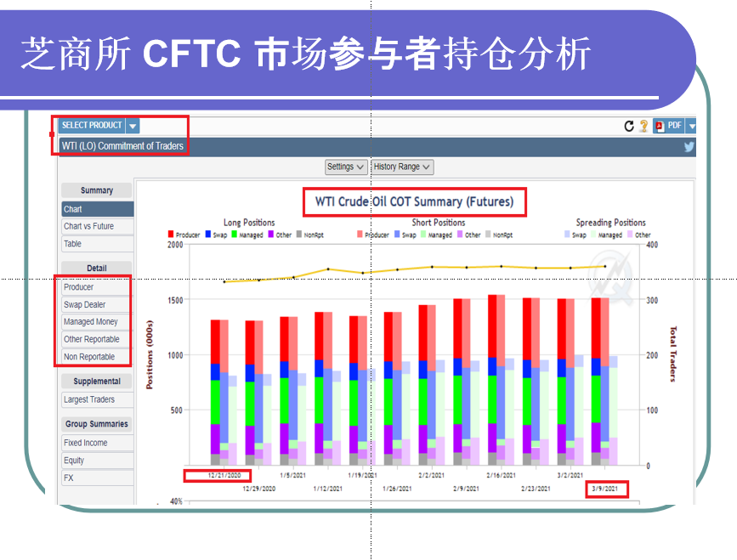Open FX group summary
Viewport: 737px width, 560px height.
click(x=97, y=478)
